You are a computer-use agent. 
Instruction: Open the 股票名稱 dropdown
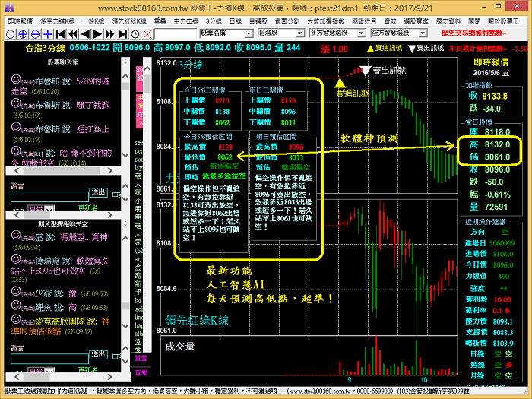coord(249,33)
